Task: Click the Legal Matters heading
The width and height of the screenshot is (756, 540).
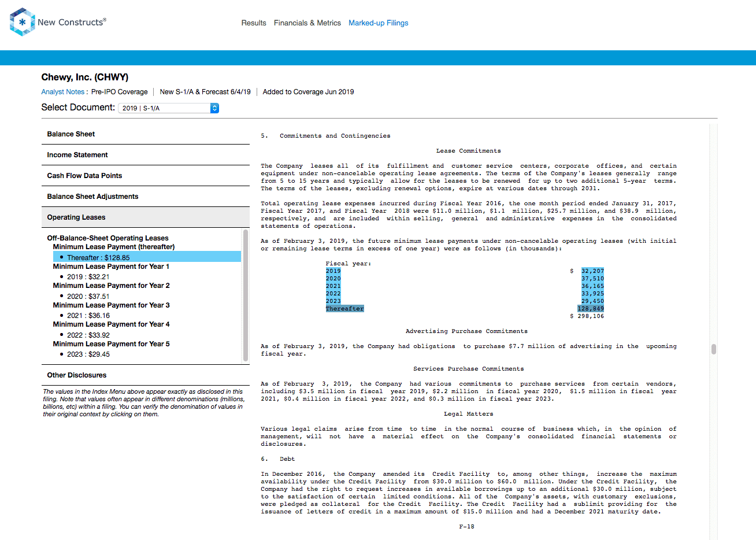Action: coord(468,414)
